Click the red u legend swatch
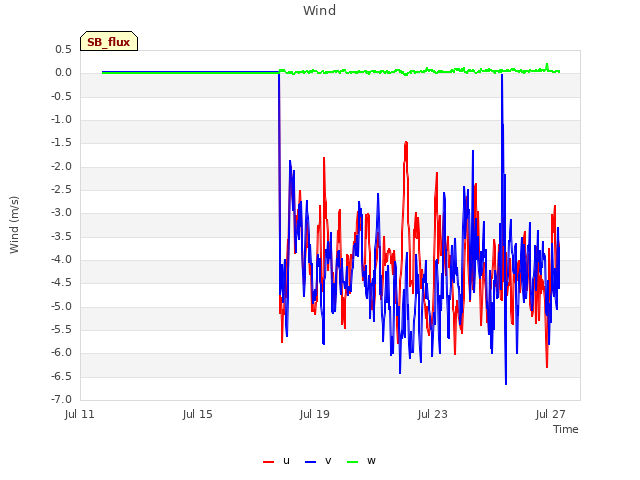 pyautogui.click(x=269, y=462)
